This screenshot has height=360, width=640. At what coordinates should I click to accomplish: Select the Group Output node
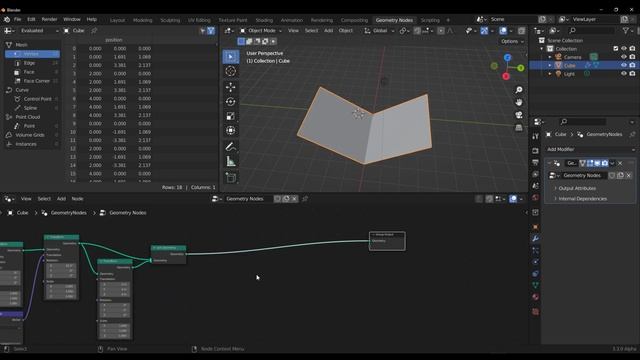[x=387, y=241]
